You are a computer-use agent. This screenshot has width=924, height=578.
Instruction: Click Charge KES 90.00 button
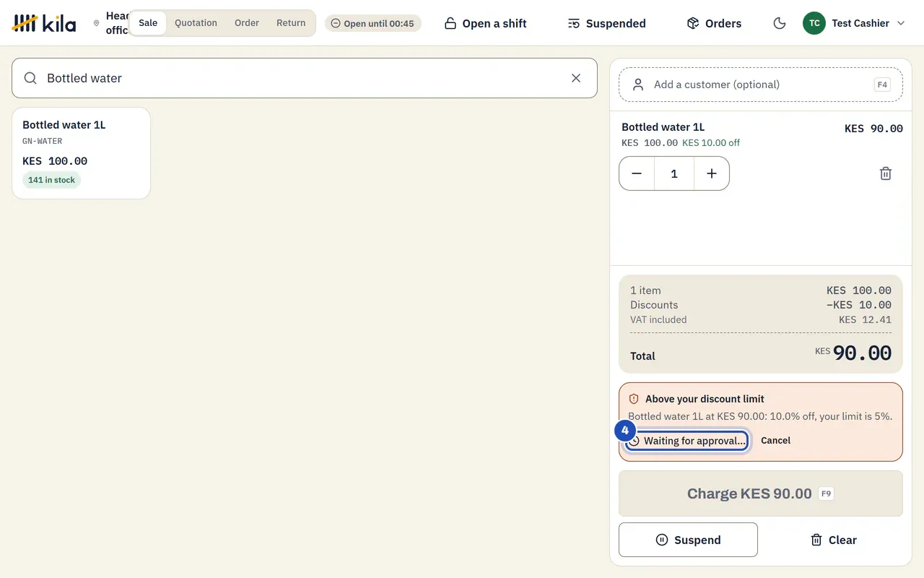pyautogui.click(x=761, y=493)
